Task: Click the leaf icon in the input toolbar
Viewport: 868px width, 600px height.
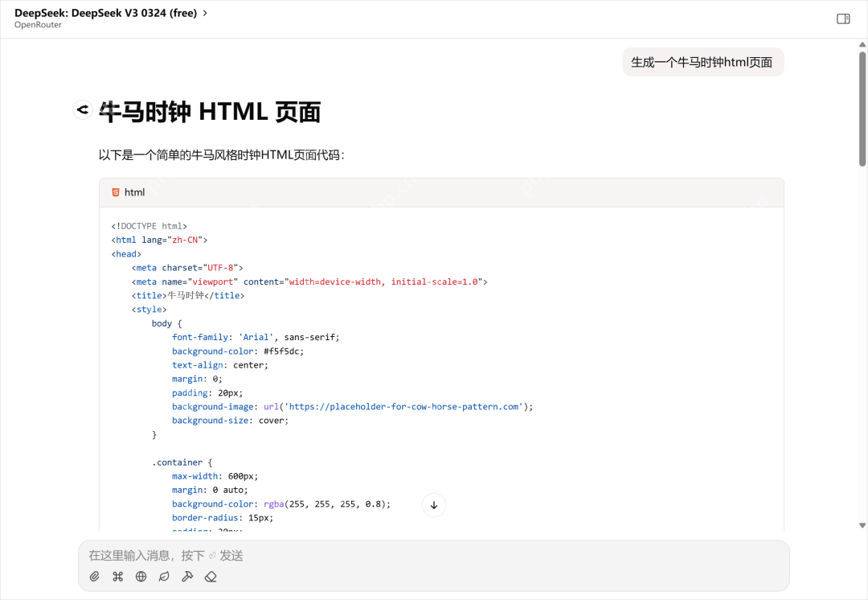Action: pyautogui.click(x=164, y=577)
